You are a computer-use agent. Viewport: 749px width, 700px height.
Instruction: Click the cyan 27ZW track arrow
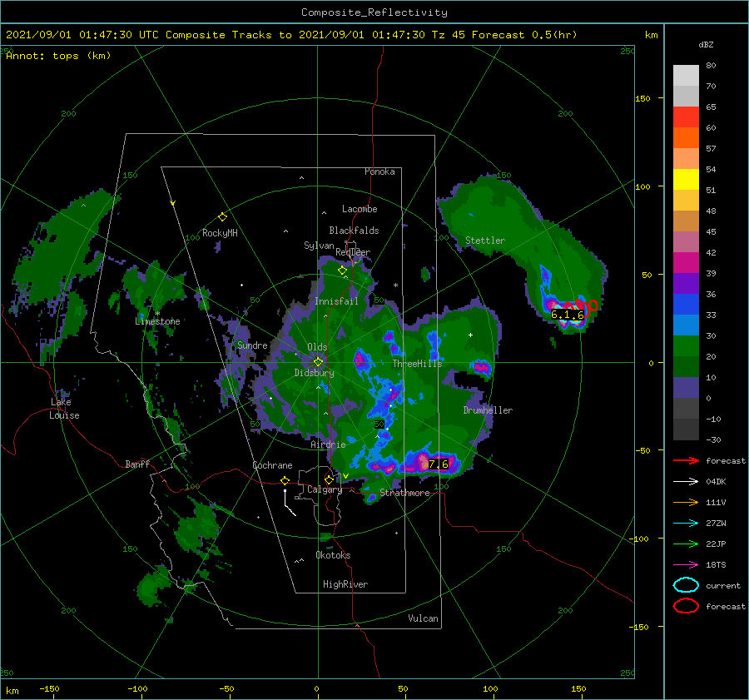pos(686,524)
